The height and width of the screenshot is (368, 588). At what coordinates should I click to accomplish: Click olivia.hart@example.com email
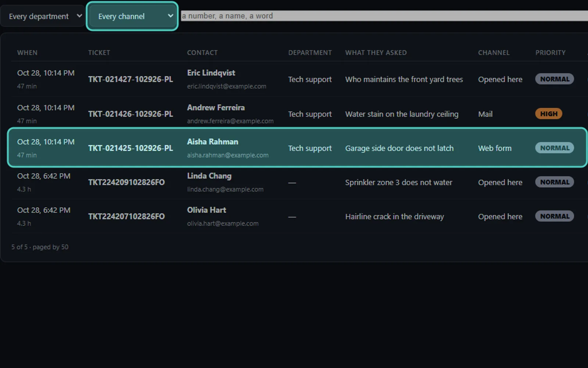pyautogui.click(x=222, y=224)
